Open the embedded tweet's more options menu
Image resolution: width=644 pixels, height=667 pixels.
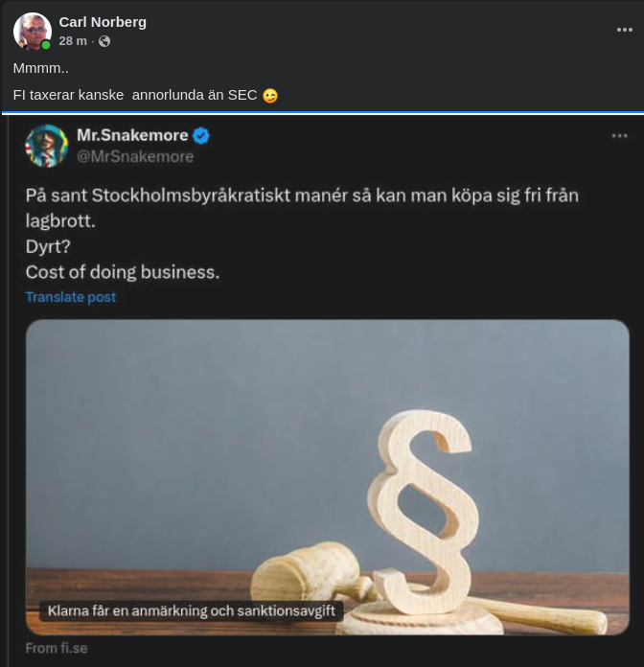point(619,136)
